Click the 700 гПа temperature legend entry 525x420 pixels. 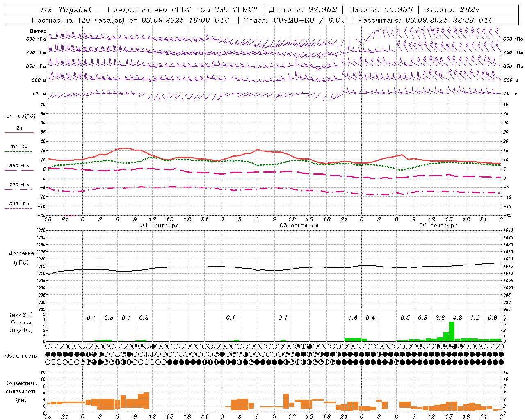(x=19, y=185)
